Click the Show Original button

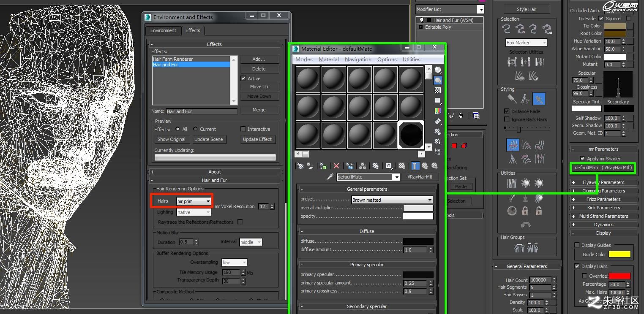[x=172, y=139]
